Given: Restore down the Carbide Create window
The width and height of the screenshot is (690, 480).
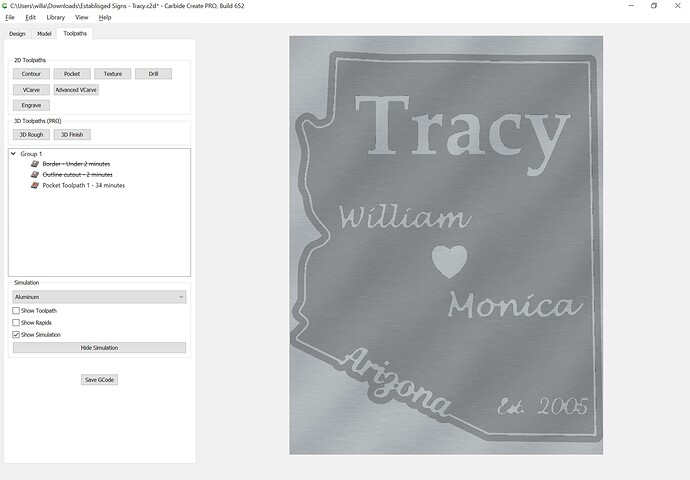Looking at the screenshot, I should [654, 6].
